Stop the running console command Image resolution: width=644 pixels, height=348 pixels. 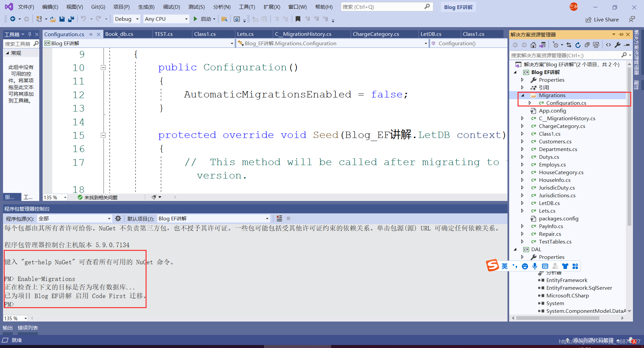[x=288, y=218]
